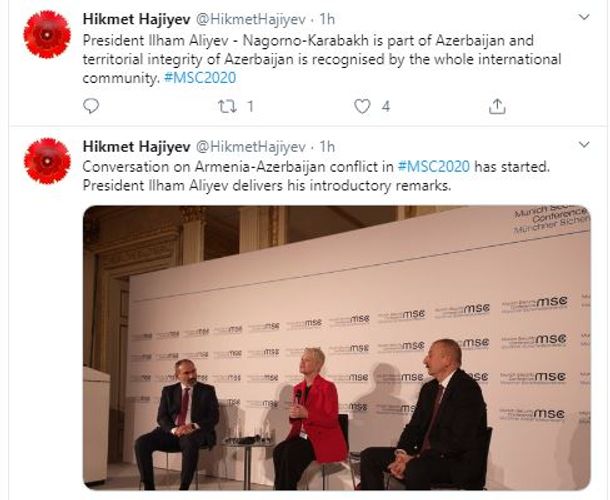
Task: Show like count 4 on first tweet
Action: pos(386,106)
